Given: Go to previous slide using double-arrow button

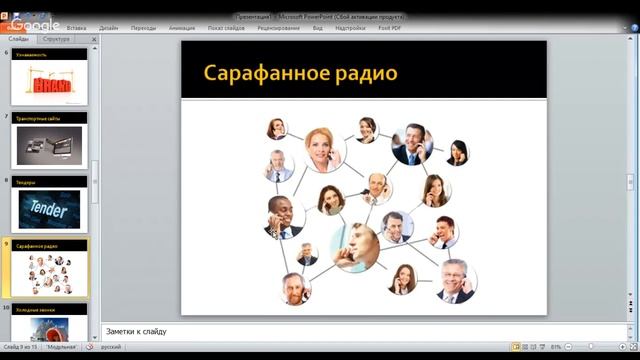Looking at the screenshot, I should 631,304.
